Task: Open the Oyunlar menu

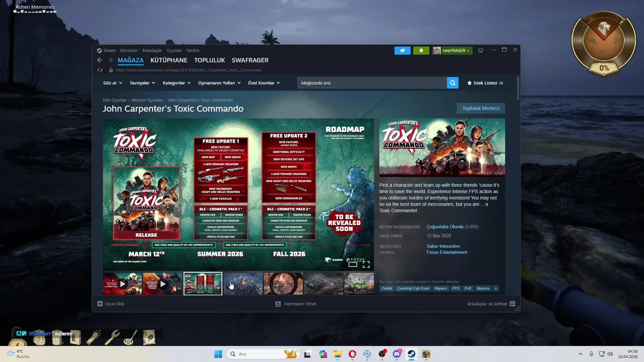Action: click(x=174, y=50)
